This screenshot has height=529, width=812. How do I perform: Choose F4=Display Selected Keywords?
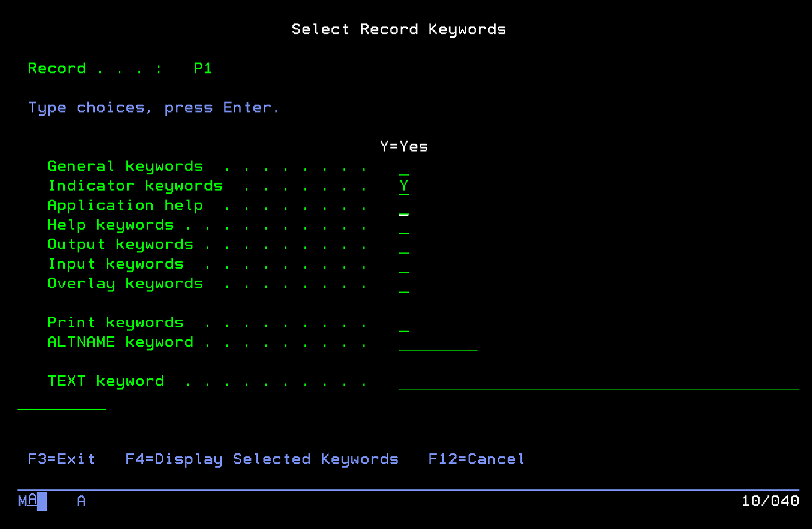(x=262, y=459)
